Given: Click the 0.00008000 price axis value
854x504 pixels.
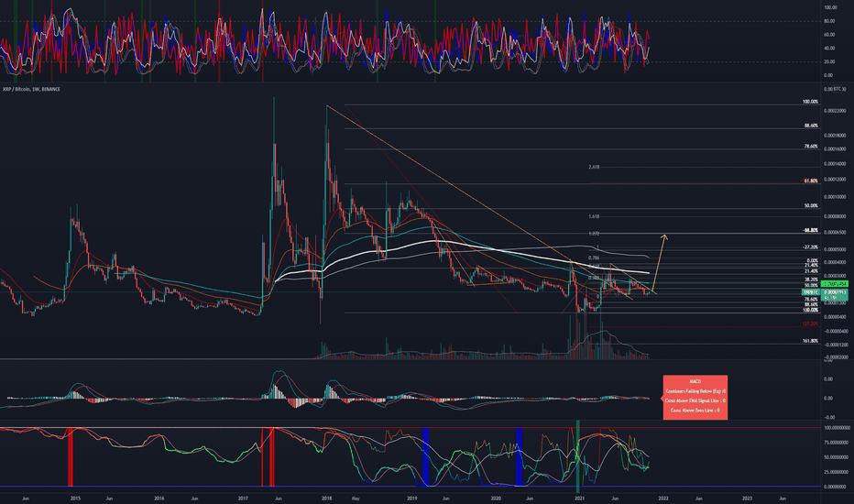Looking at the screenshot, I should pyautogui.click(x=835, y=216).
